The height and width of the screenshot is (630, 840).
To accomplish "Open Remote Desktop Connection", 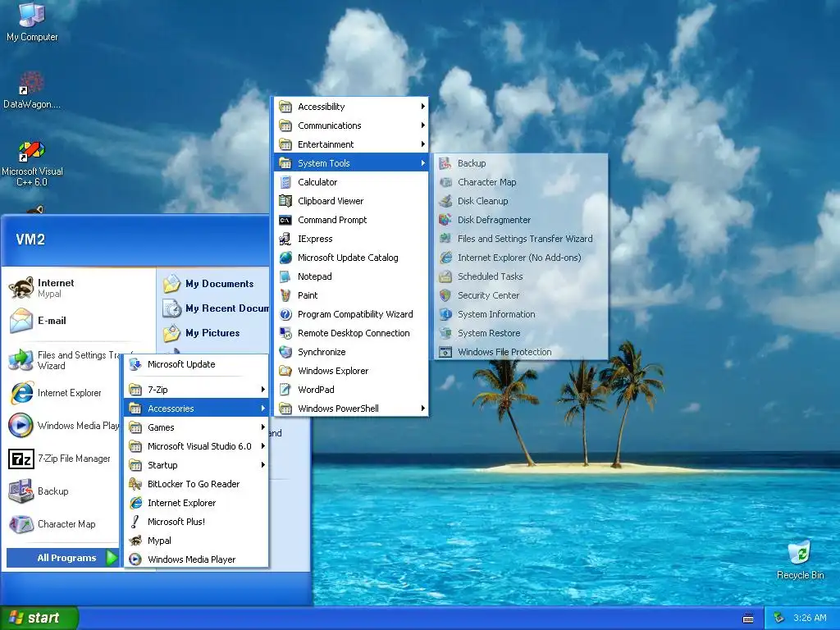I will (351, 333).
